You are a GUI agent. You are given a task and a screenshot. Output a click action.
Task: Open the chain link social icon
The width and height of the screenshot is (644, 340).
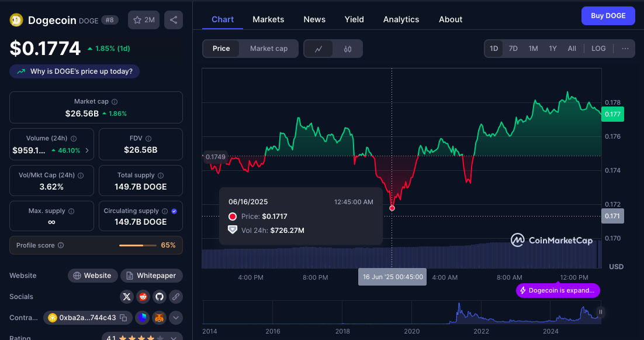[x=176, y=297]
